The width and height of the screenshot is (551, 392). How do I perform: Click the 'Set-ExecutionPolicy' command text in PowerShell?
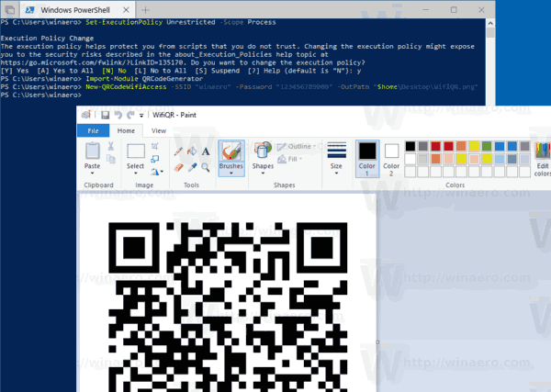[124, 22]
